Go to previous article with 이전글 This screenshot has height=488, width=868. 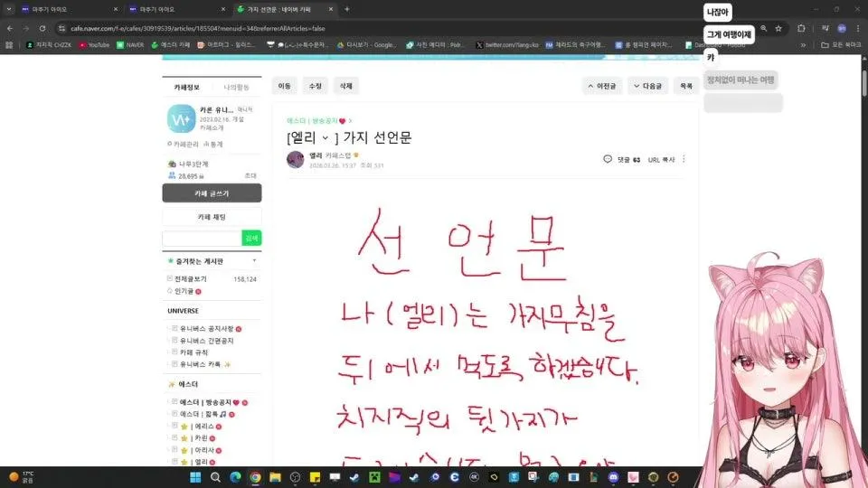click(602, 86)
